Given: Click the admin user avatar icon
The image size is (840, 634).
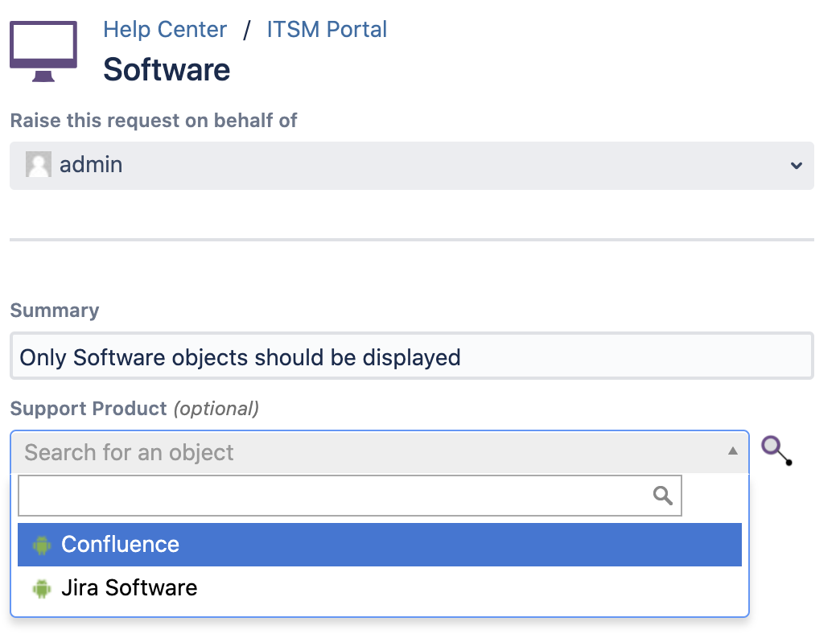Looking at the screenshot, I should 39,165.
